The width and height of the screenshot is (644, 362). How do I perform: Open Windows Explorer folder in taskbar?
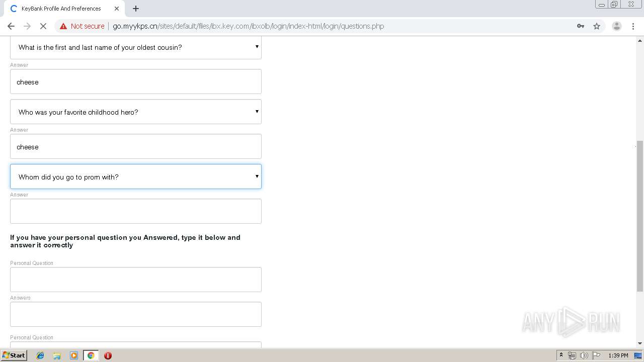57,355
